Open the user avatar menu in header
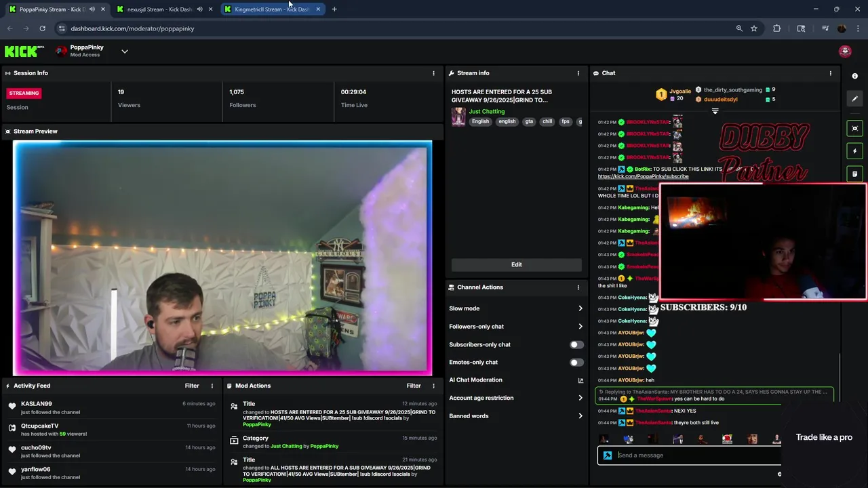Viewport: 868px width, 488px height. 845,52
